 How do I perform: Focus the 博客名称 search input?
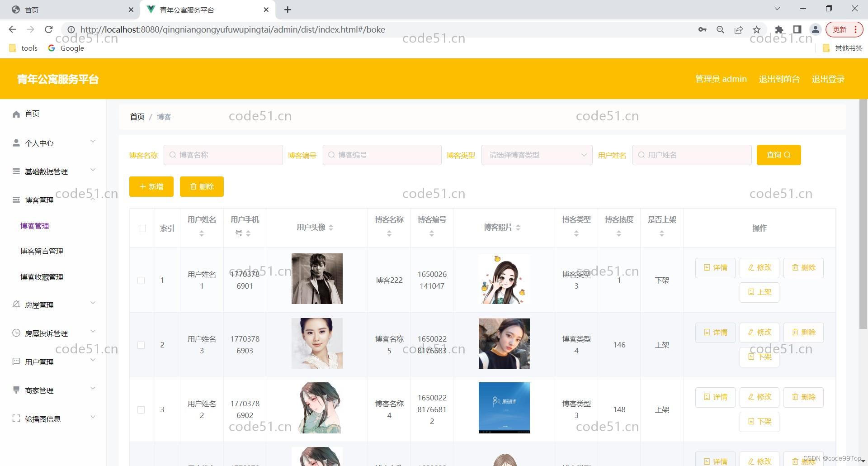click(223, 155)
